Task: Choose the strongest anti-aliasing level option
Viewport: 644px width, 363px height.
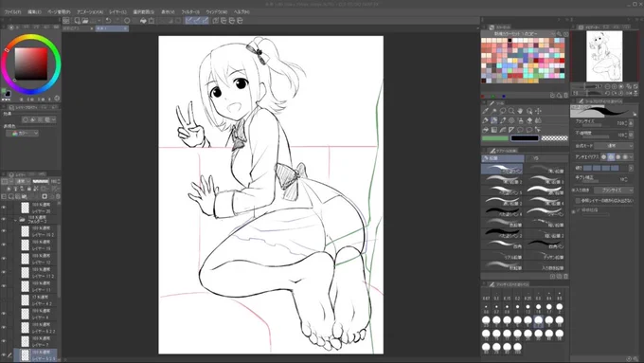Action: click(x=625, y=157)
